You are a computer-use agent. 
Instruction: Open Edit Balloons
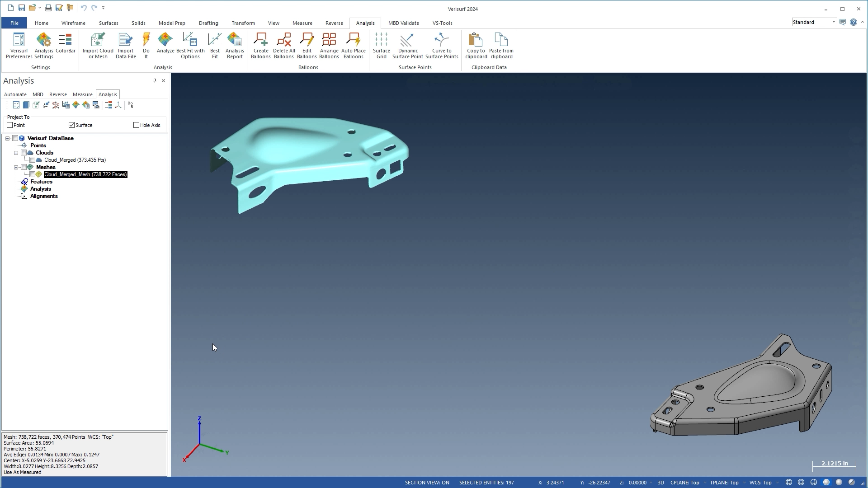(x=307, y=46)
